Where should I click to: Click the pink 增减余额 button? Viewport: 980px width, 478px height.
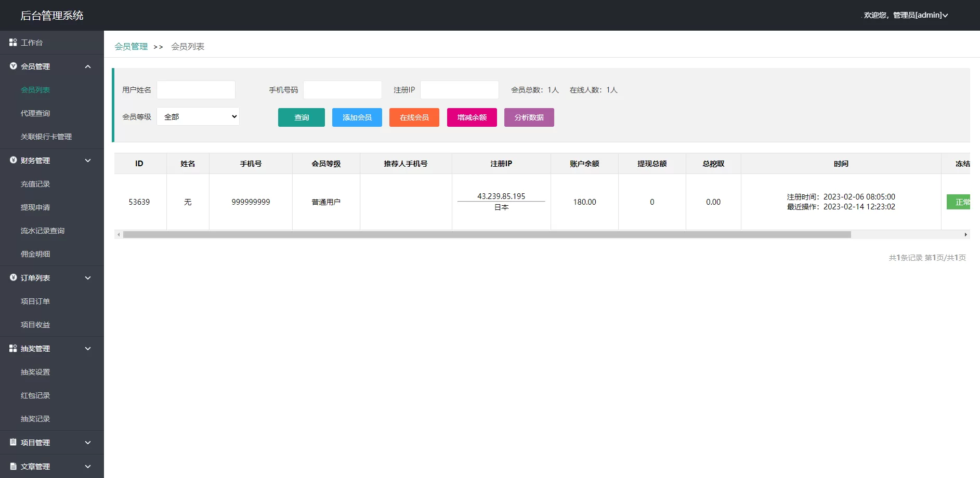(x=472, y=117)
